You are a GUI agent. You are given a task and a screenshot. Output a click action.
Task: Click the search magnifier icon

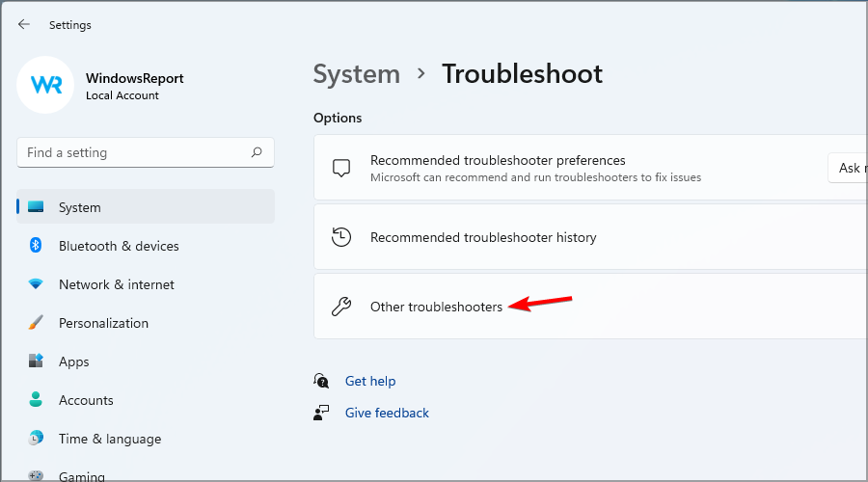coord(257,152)
